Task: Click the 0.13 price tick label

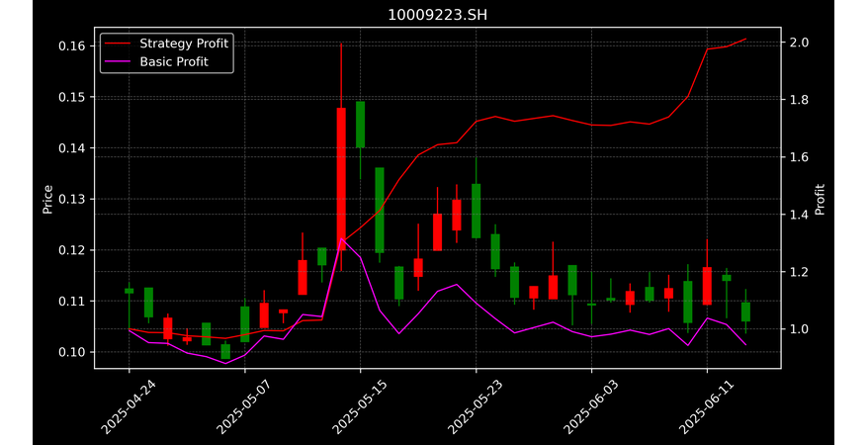Action: [x=72, y=199]
